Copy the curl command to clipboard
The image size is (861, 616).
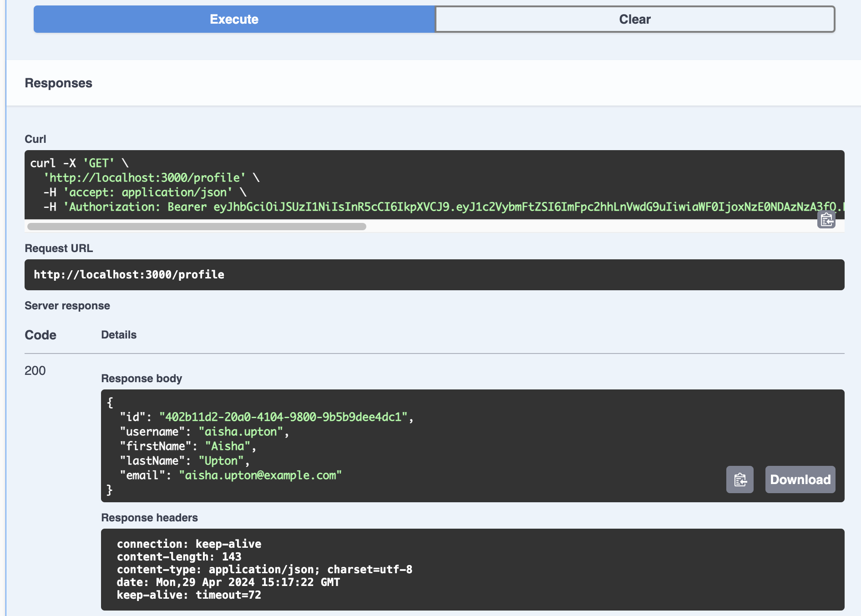(826, 220)
